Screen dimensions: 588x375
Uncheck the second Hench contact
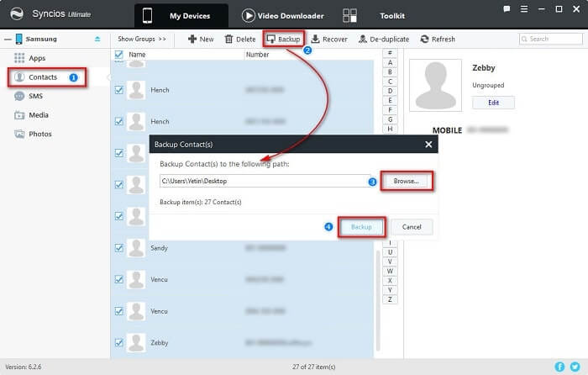tap(119, 122)
